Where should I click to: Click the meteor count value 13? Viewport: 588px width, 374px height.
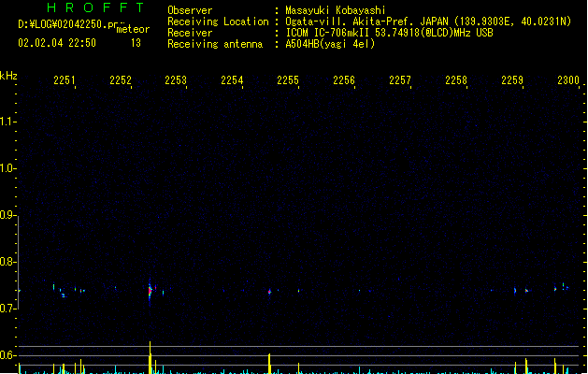pos(136,43)
